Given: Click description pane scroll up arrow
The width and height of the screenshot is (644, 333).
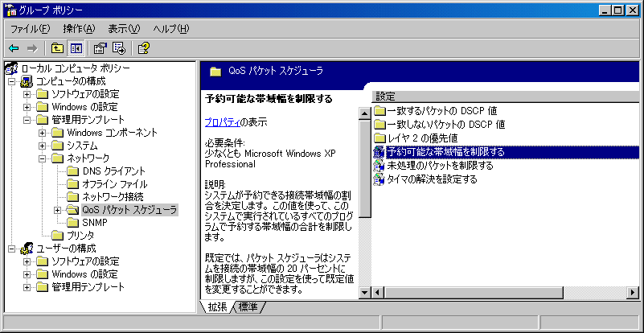Looking at the screenshot, I should [x=365, y=113].
